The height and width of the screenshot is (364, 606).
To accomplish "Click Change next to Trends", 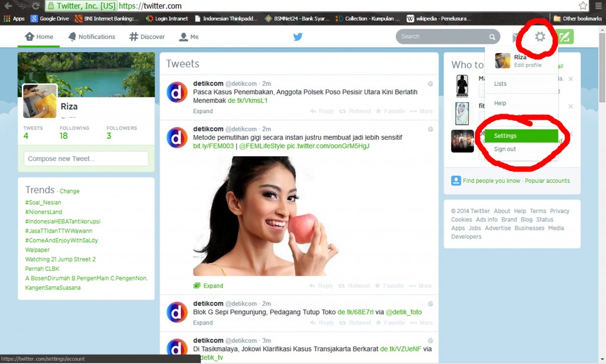I will [70, 191].
